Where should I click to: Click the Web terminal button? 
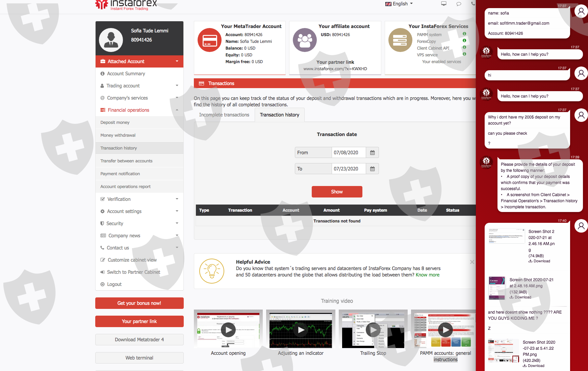point(139,358)
